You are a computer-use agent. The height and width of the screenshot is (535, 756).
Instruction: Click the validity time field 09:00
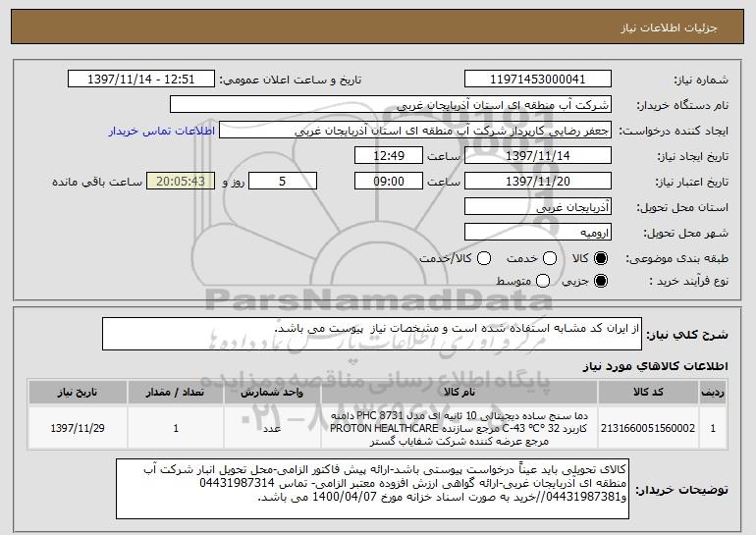point(389,182)
